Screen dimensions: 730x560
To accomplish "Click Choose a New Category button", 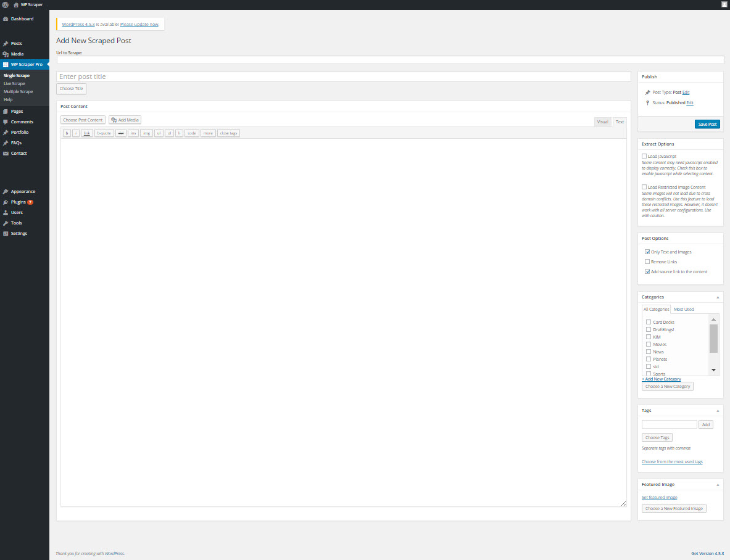I will pyautogui.click(x=668, y=387).
